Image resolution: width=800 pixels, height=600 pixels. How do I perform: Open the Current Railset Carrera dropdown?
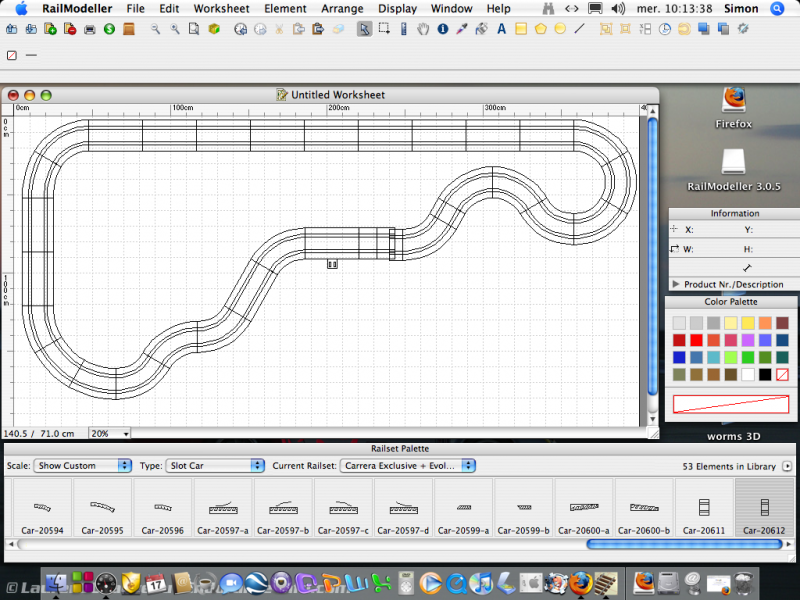[407, 466]
